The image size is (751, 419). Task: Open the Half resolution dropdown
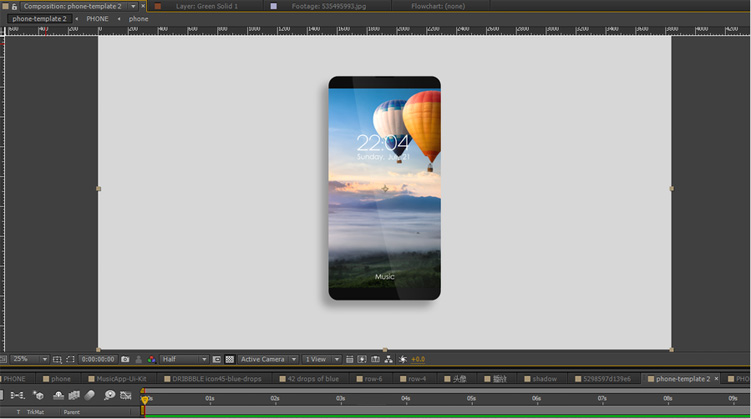click(184, 359)
